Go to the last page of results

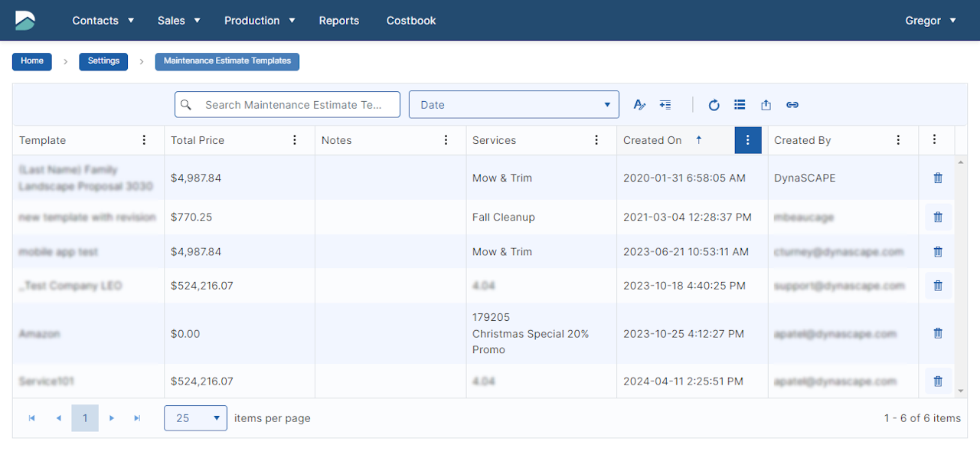(x=138, y=418)
